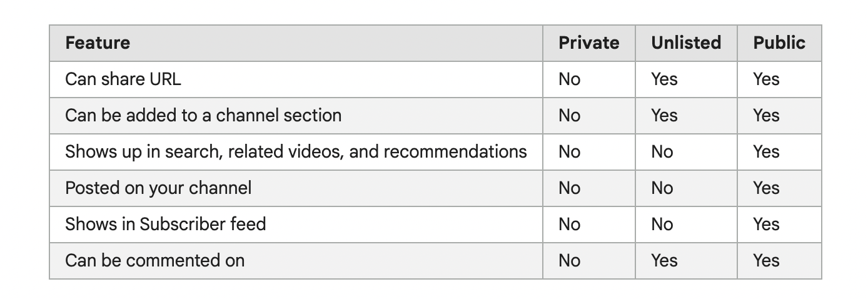Viewport: 868px width, 299px height.
Task: Click Unlisted 'Yes' for Can share URL
Action: (664, 79)
